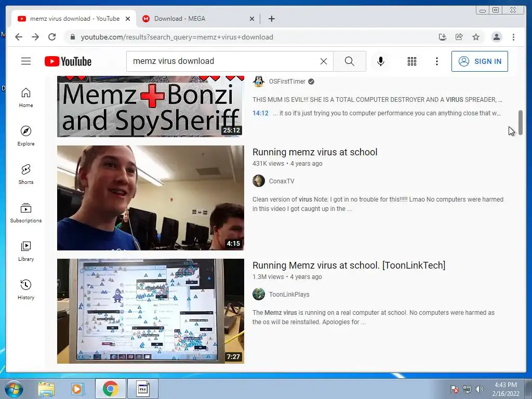This screenshot has height=399, width=532.
Task: View site info padlock icon
Action: click(x=72, y=37)
